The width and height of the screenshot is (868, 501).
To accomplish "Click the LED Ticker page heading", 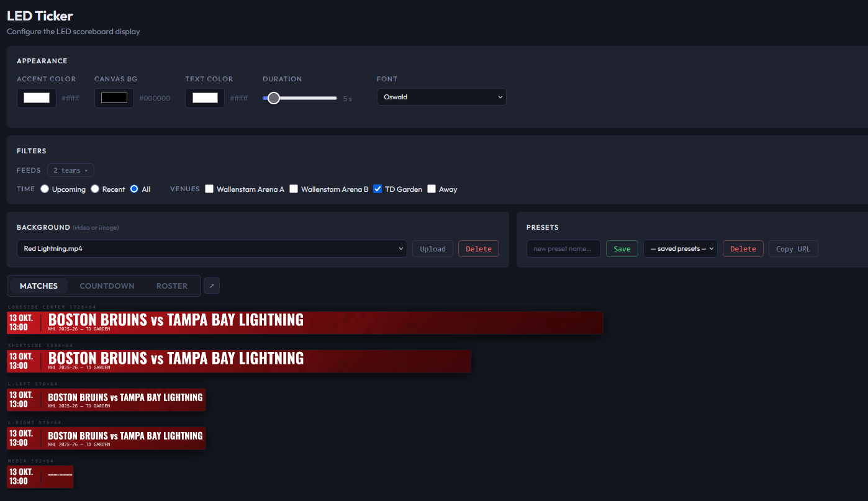I will tap(40, 16).
